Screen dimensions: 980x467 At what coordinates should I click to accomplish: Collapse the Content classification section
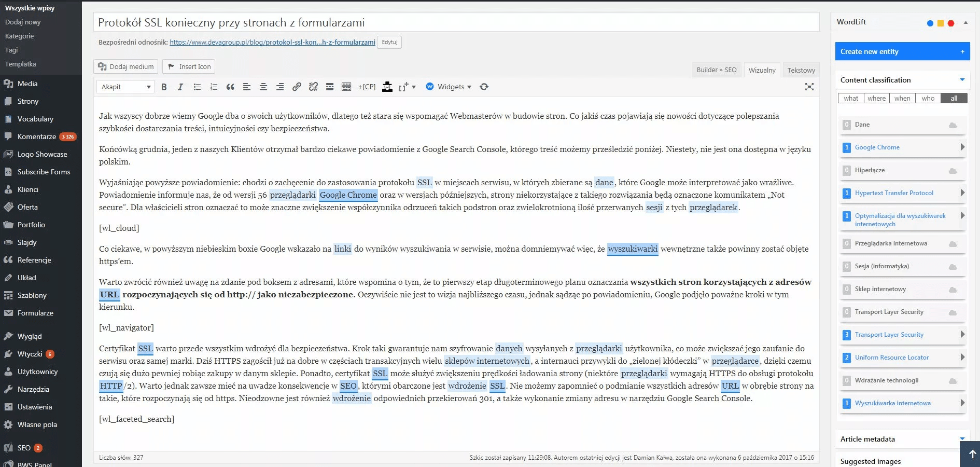point(962,80)
